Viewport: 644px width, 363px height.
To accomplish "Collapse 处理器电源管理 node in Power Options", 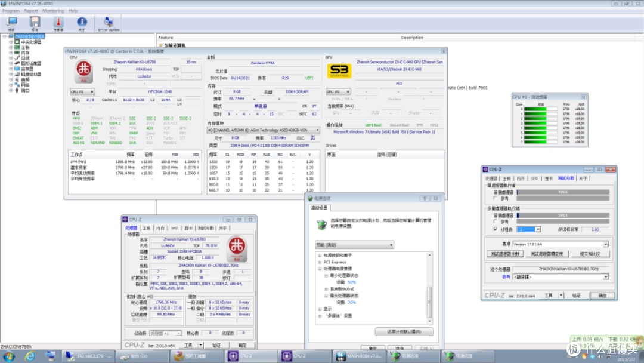I will [320, 269].
